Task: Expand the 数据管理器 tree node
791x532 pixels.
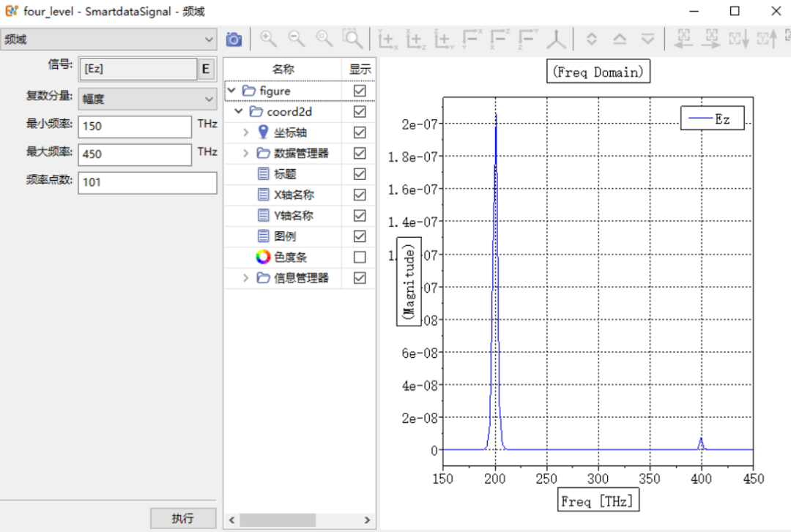Action: click(245, 153)
